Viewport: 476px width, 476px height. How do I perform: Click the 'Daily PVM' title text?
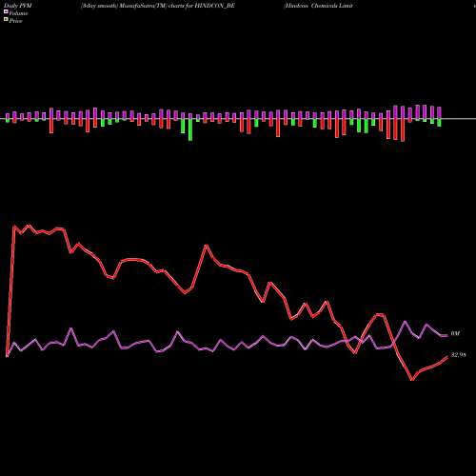[18, 6]
